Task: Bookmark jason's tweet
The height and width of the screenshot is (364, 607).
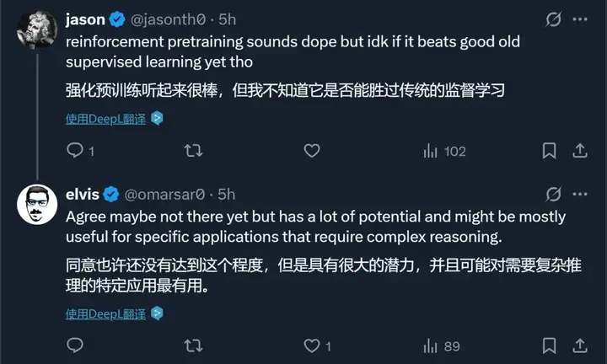Action: tap(549, 151)
